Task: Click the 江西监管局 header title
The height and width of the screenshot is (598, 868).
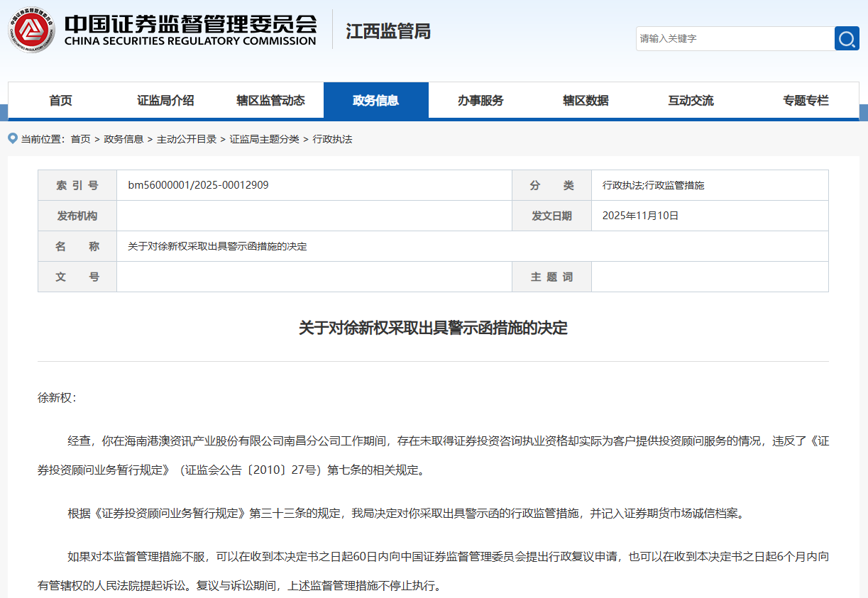Action: pos(388,31)
